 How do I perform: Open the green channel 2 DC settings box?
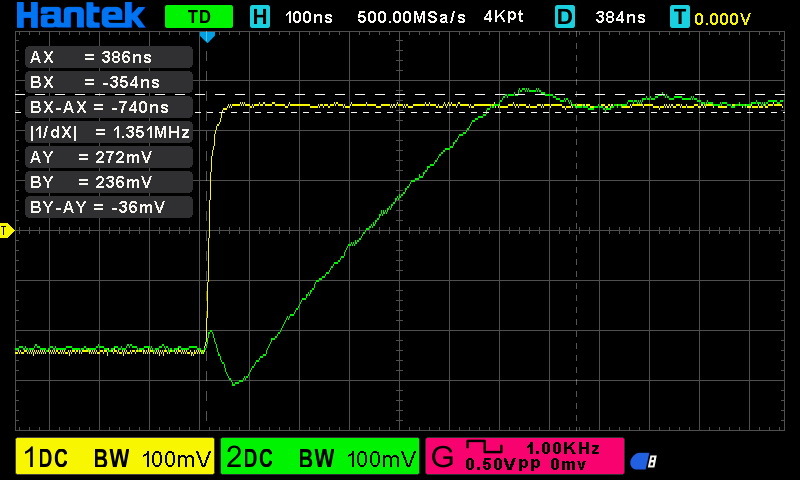320,456
